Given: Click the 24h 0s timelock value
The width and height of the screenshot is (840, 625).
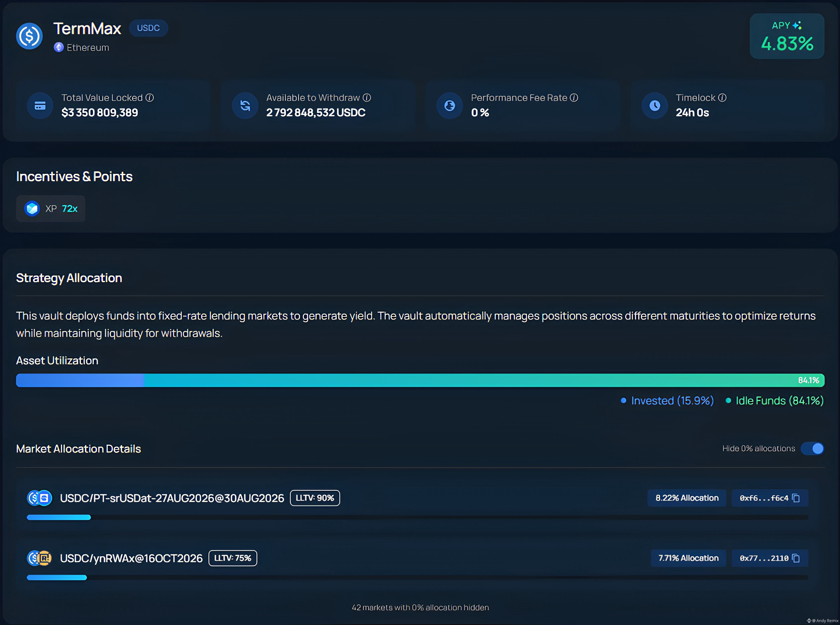Looking at the screenshot, I should [692, 112].
